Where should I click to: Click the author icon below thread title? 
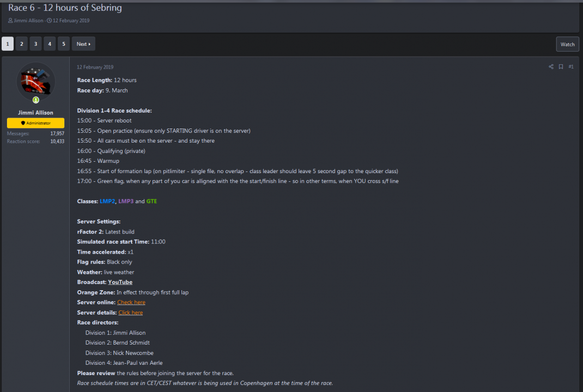10,21
